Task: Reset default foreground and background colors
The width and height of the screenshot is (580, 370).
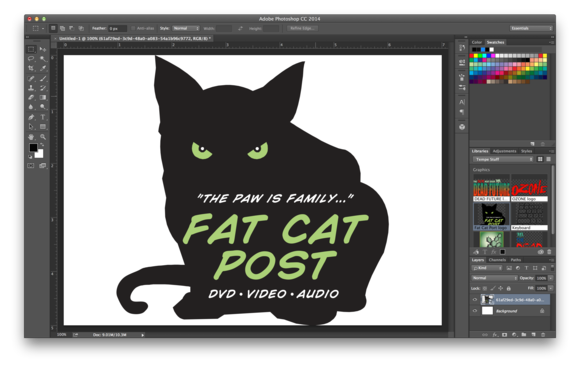Action: tap(30, 157)
